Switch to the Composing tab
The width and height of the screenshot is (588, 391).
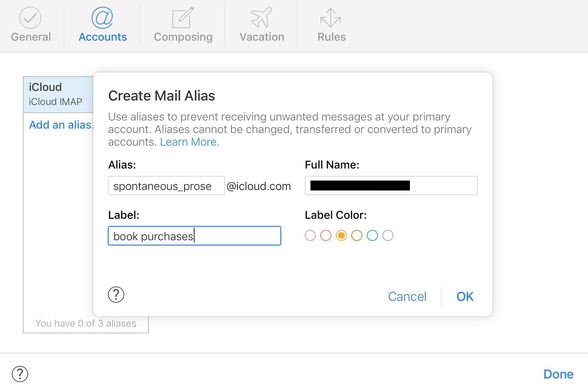click(x=183, y=36)
